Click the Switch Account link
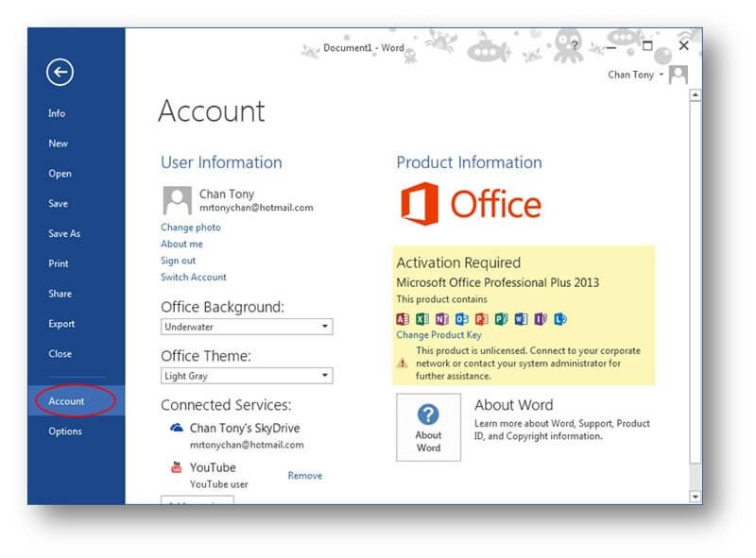Screen dimensions: 756x558 point(194,277)
